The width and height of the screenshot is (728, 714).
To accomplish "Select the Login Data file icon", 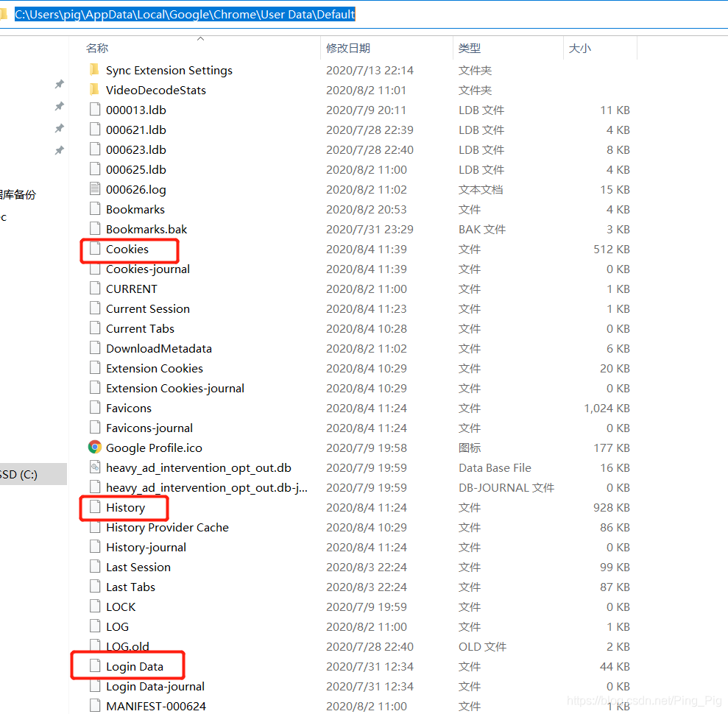I will pos(95,665).
